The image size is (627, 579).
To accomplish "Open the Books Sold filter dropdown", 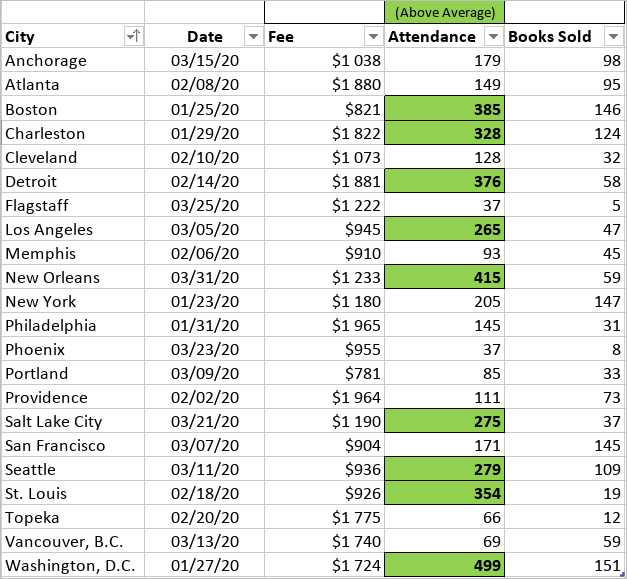I will pyautogui.click(x=612, y=37).
